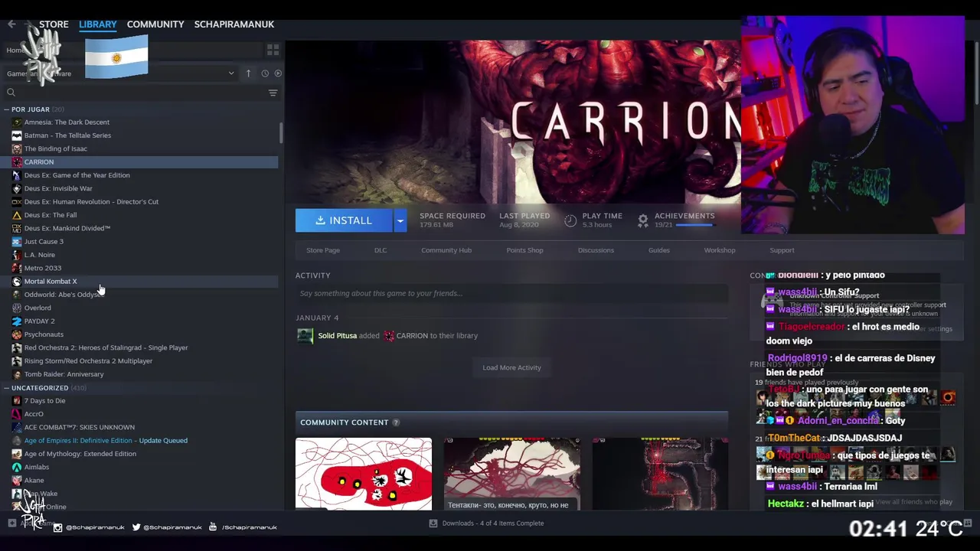Click the play time clock icon
The image size is (980, 551).
point(570,220)
